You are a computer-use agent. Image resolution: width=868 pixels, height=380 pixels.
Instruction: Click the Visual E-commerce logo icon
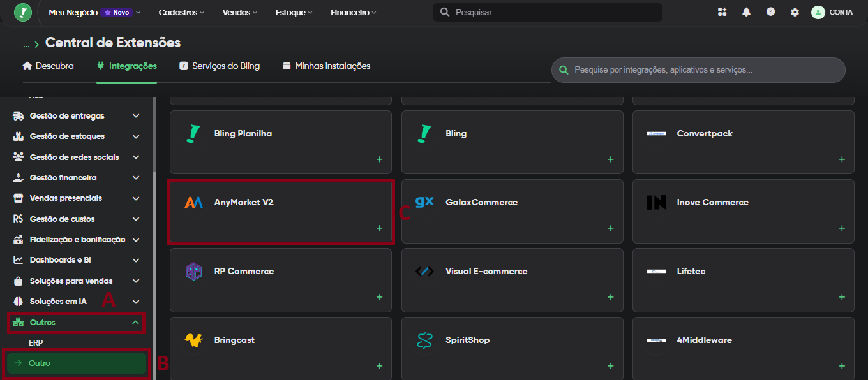(424, 271)
